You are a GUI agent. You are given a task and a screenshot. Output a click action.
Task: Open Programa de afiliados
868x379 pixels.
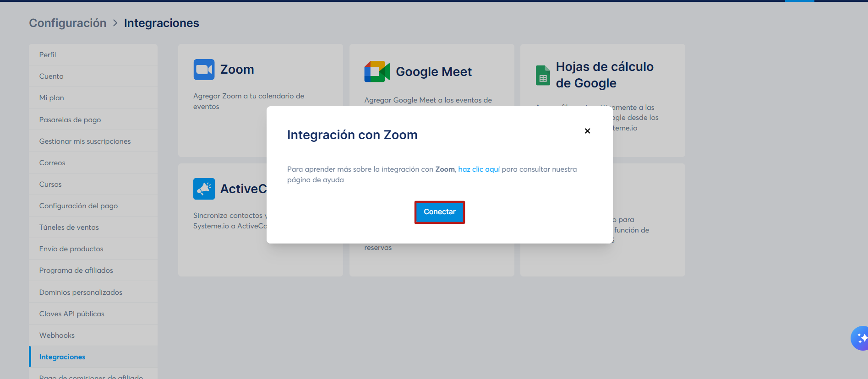click(x=93, y=270)
